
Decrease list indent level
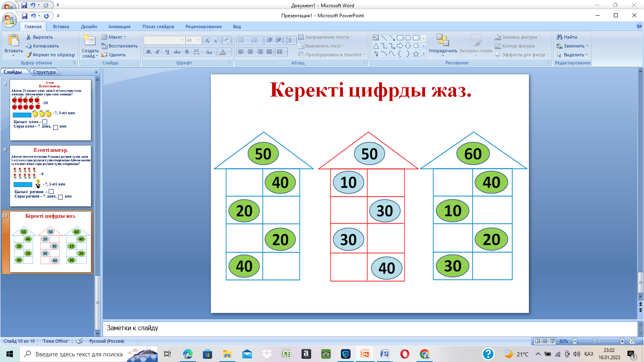coord(269,40)
